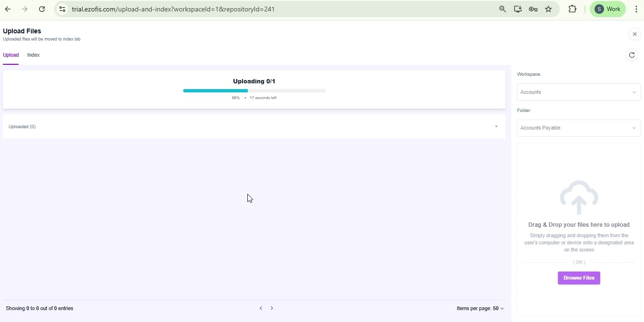
Task: Select the Upload tab
Action: point(10,55)
